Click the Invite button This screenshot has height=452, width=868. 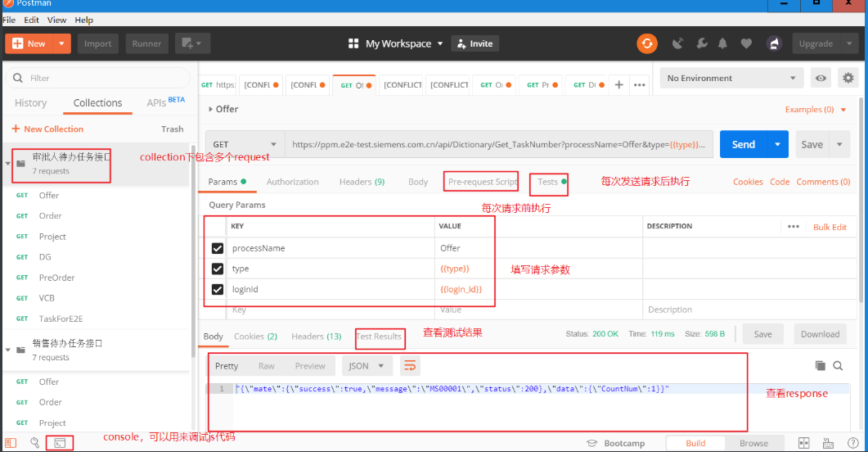[x=475, y=43]
